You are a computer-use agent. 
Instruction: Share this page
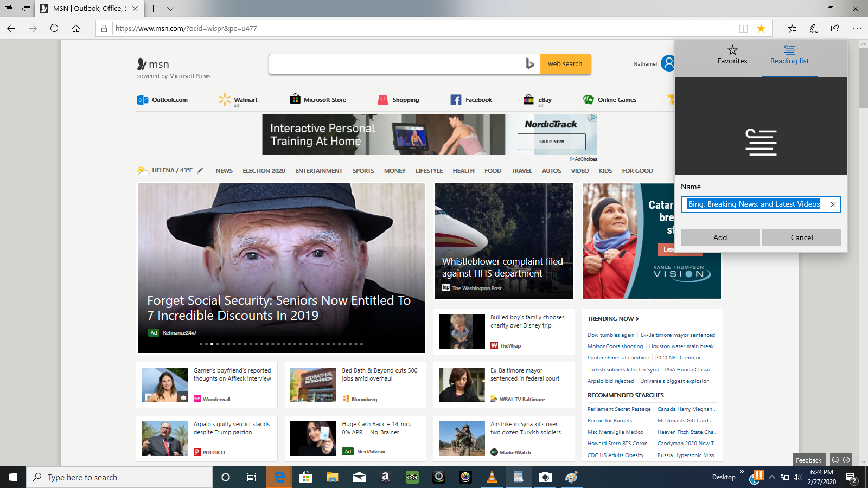[835, 28]
